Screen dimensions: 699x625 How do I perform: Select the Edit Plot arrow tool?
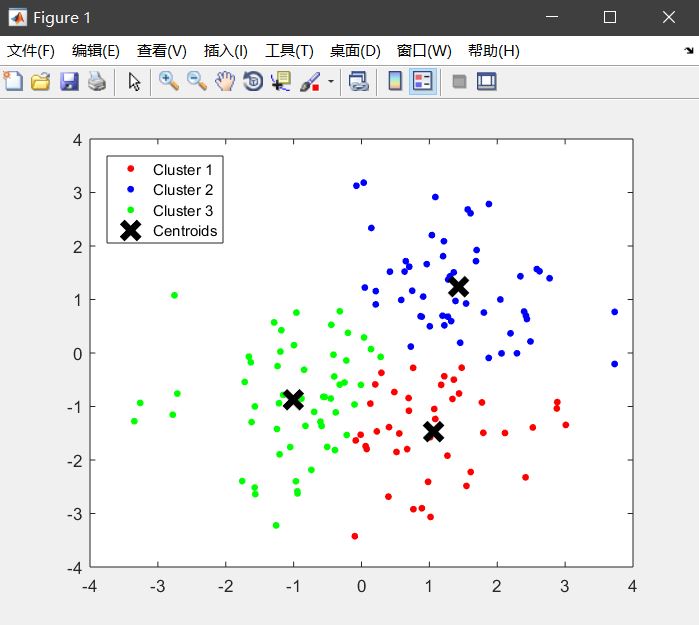(x=134, y=82)
